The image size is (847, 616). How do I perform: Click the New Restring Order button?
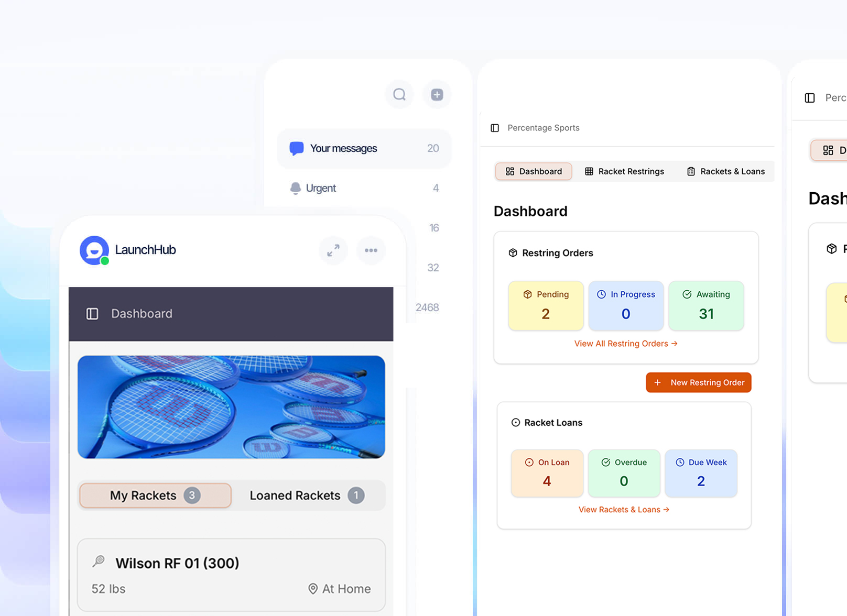tap(698, 382)
